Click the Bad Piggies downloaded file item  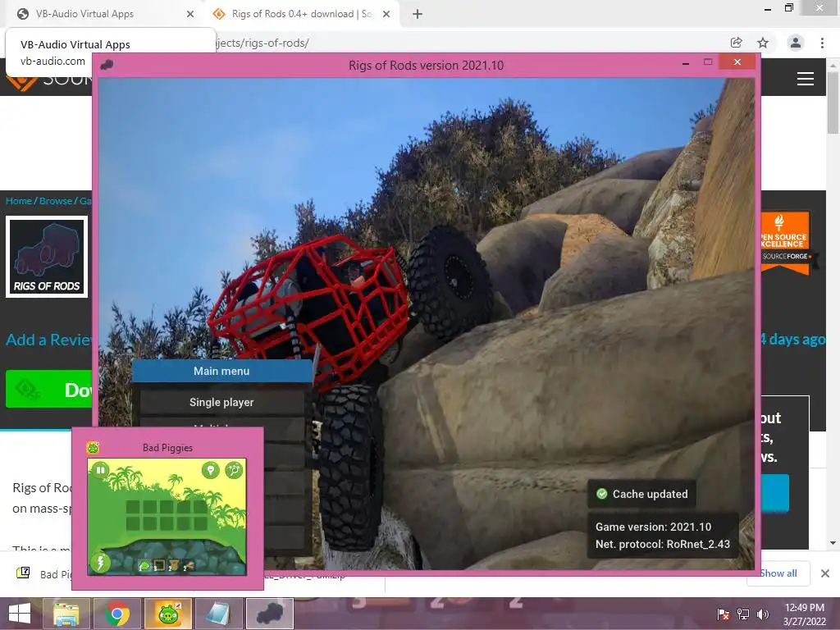tap(42, 573)
